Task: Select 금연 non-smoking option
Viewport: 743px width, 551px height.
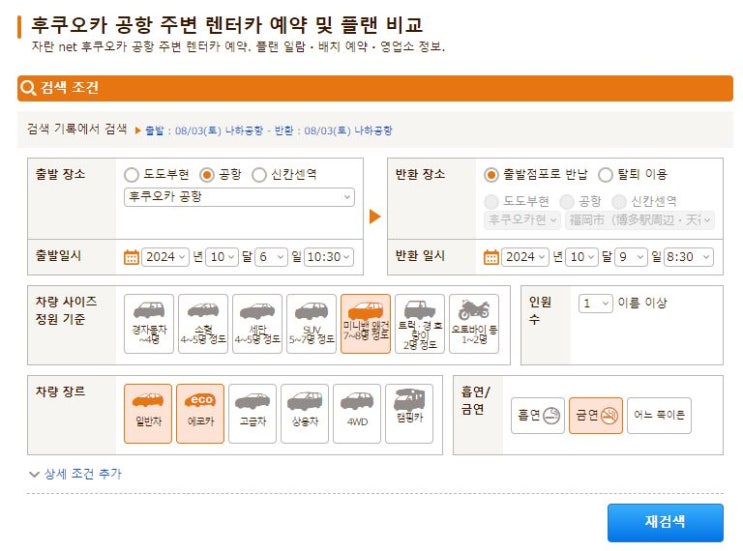Action: (596, 416)
